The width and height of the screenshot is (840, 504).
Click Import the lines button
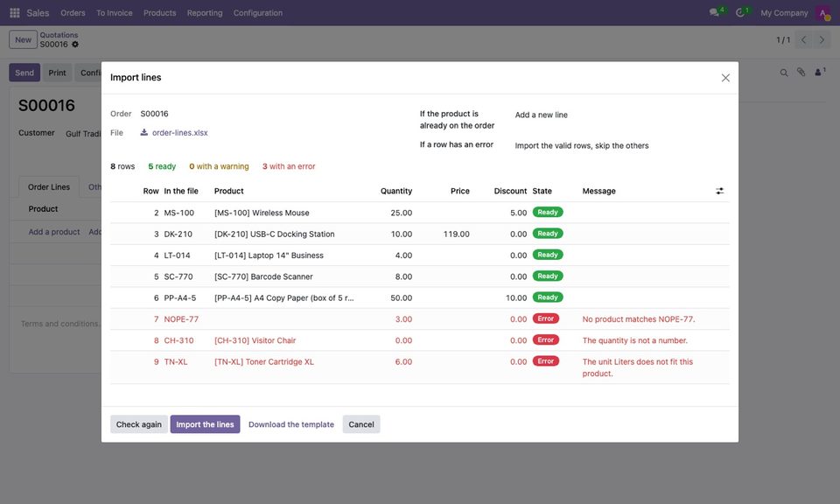click(205, 424)
